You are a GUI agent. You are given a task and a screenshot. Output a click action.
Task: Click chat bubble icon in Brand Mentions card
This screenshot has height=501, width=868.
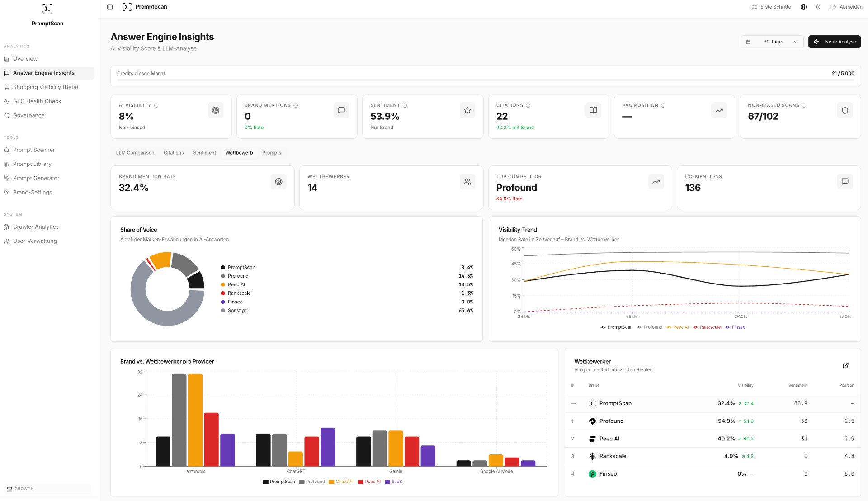click(341, 110)
